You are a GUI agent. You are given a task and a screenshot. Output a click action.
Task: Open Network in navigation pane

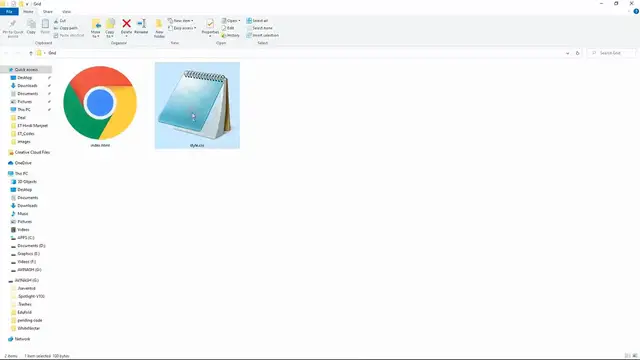(x=22, y=339)
